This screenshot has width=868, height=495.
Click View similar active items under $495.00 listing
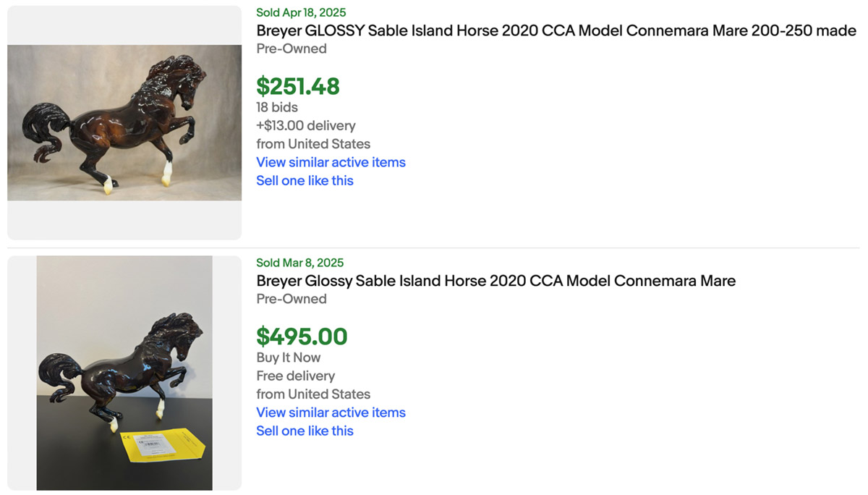[x=331, y=412]
